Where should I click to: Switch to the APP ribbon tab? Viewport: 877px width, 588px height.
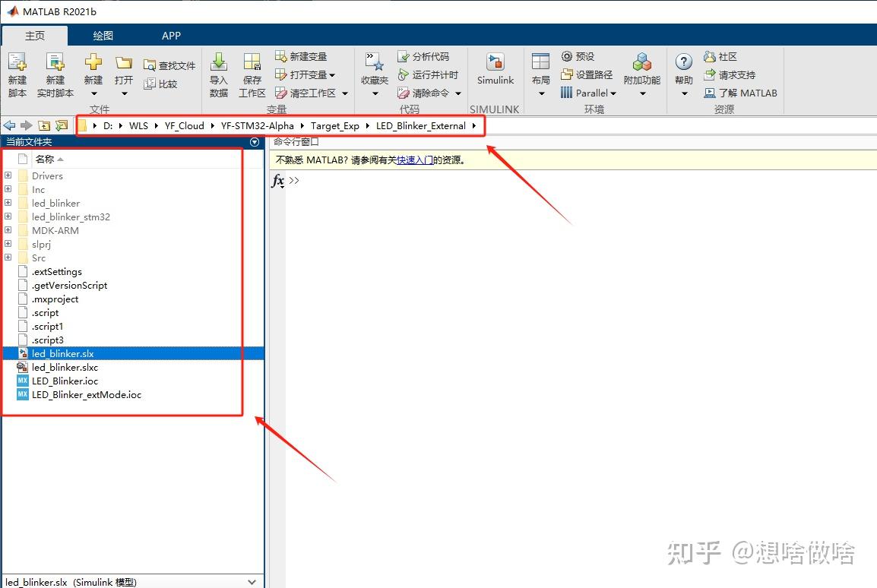tap(171, 35)
